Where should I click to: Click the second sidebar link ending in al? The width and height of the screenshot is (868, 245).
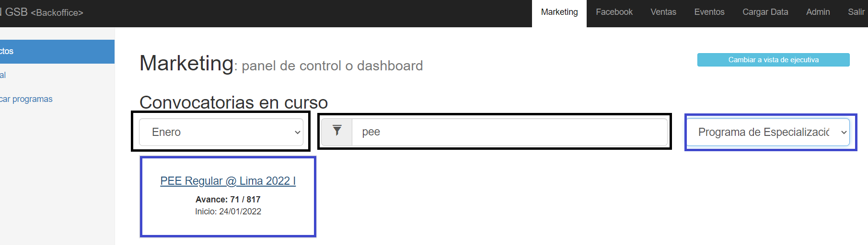tap(3, 75)
